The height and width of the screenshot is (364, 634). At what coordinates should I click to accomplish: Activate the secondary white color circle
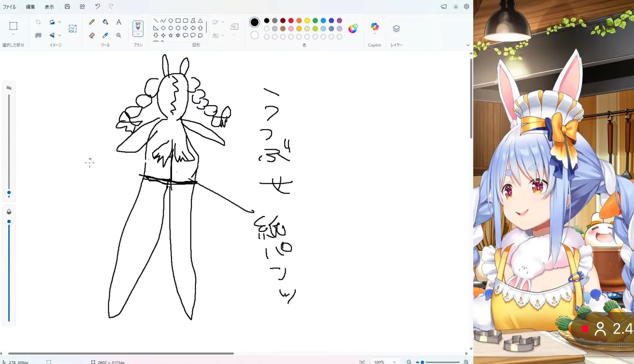click(254, 35)
